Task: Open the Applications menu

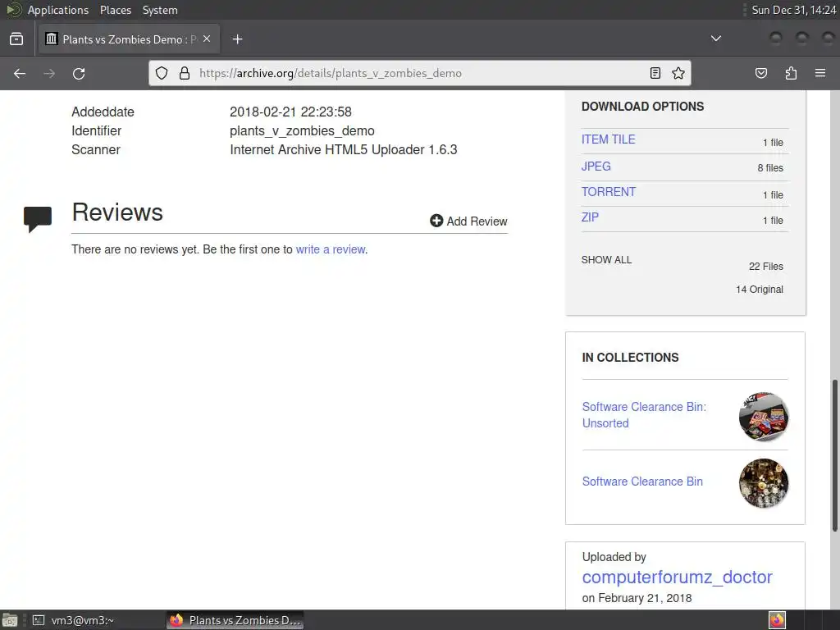Action: (x=58, y=10)
